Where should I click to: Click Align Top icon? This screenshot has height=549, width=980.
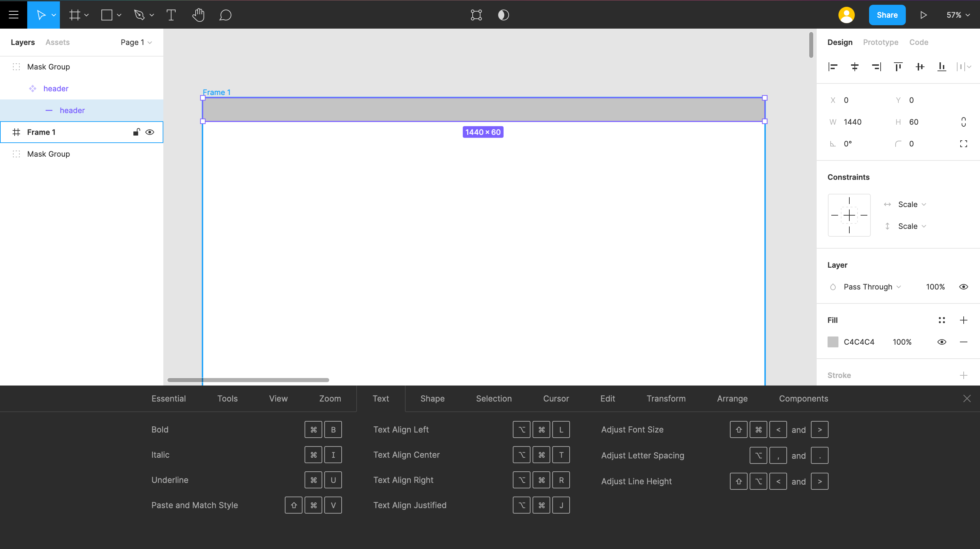(898, 67)
